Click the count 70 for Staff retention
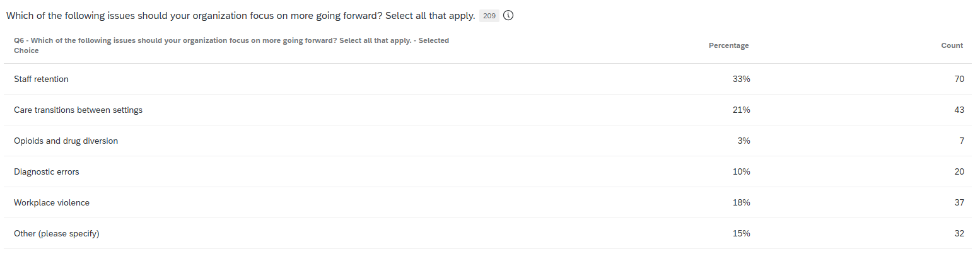 click(959, 79)
